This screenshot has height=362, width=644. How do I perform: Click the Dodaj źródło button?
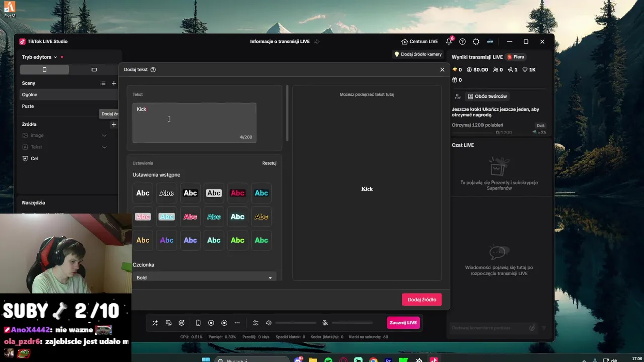tap(422, 300)
